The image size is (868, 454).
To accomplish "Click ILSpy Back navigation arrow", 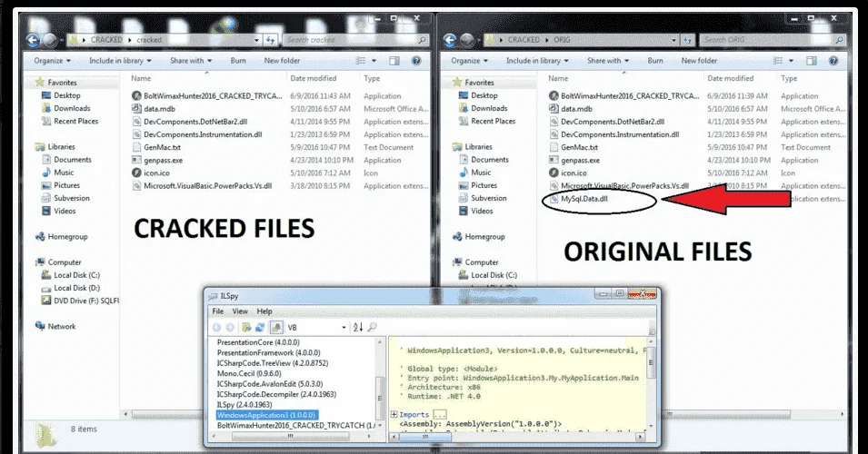I will click(x=217, y=328).
